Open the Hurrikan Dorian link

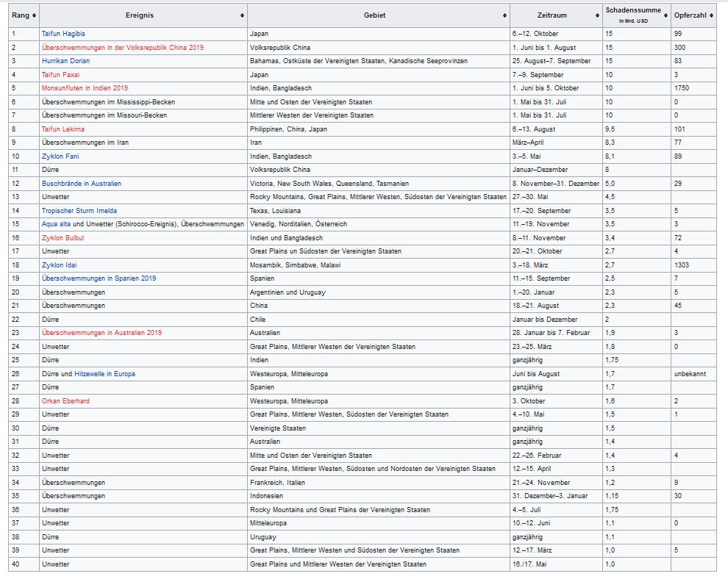pyautogui.click(x=65, y=61)
